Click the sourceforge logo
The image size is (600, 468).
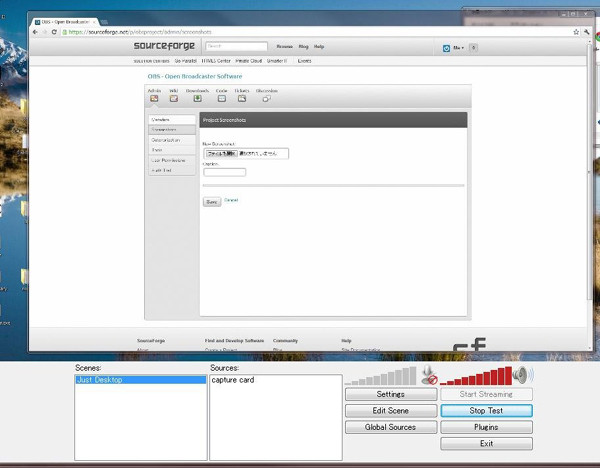[x=164, y=46]
